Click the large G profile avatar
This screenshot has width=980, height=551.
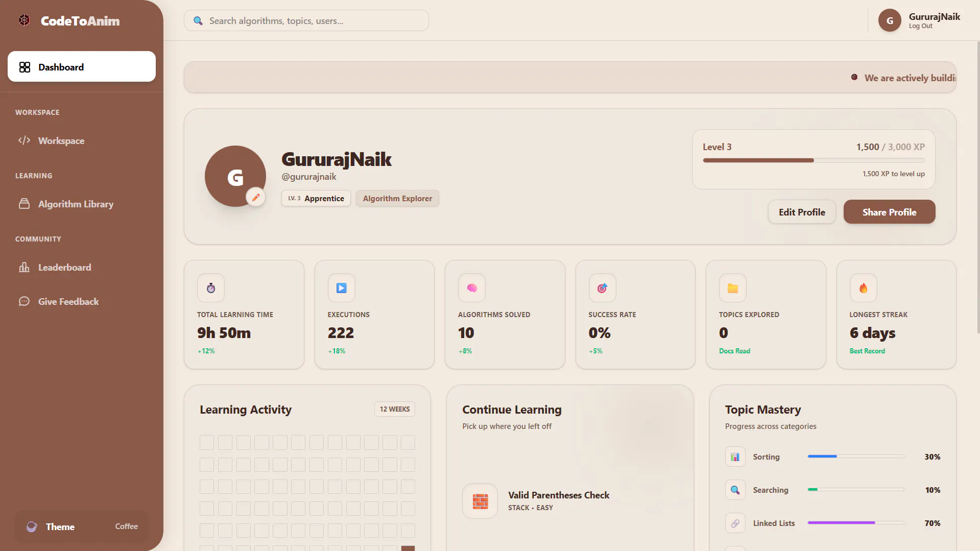click(x=235, y=176)
